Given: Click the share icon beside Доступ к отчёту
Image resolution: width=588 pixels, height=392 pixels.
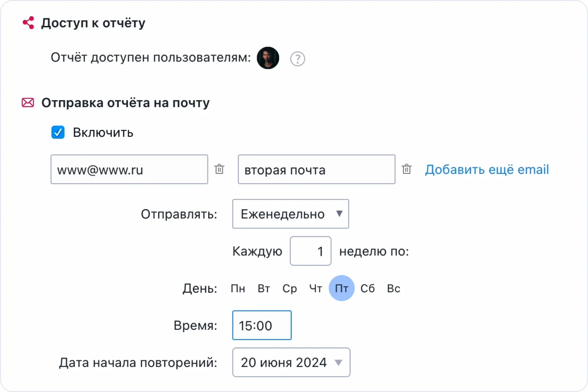Looking at the screenshot, I should pos(28,23).
